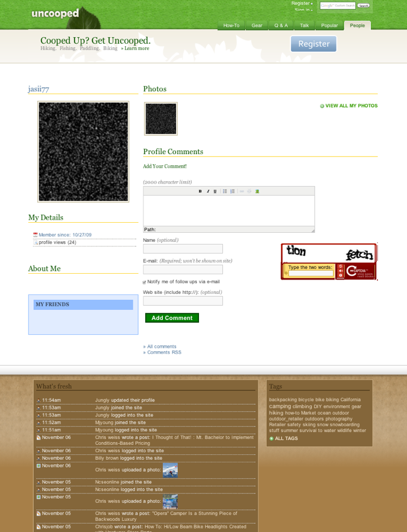Open the Popular tab
The width and height of the screenshot is (407, 532).
point(329,25)
